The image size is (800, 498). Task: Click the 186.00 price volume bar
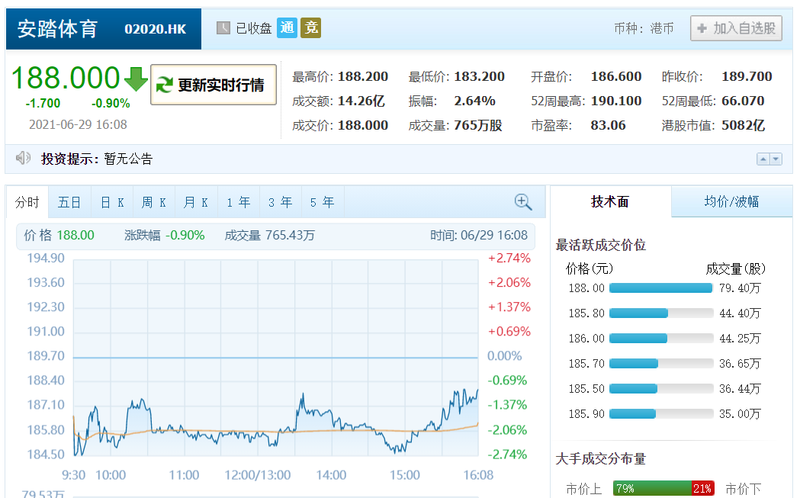(x=661, y=338)
